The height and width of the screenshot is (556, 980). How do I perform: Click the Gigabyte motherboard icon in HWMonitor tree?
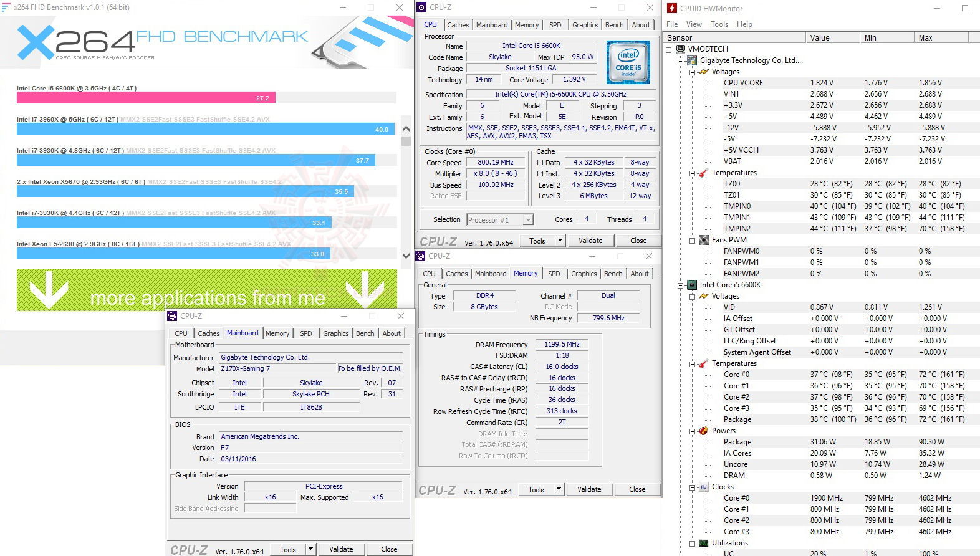[x=692, y=60]
